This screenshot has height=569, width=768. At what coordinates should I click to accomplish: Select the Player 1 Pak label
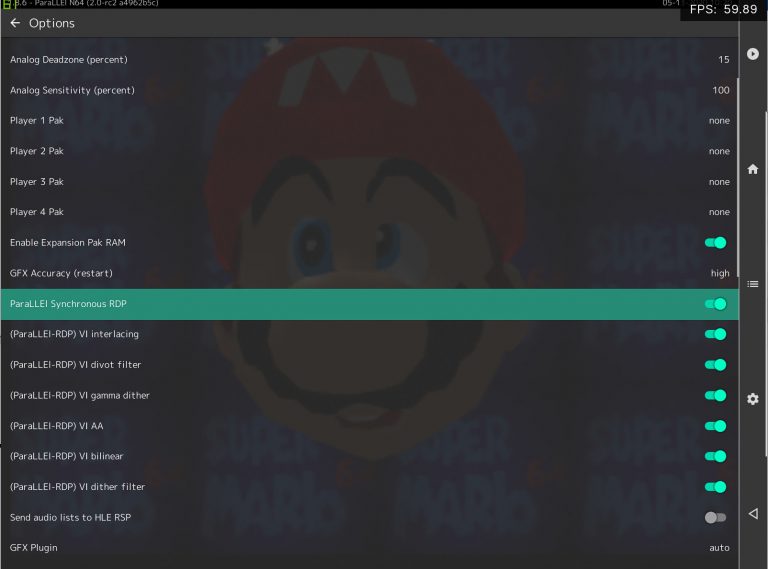point(37,120)
